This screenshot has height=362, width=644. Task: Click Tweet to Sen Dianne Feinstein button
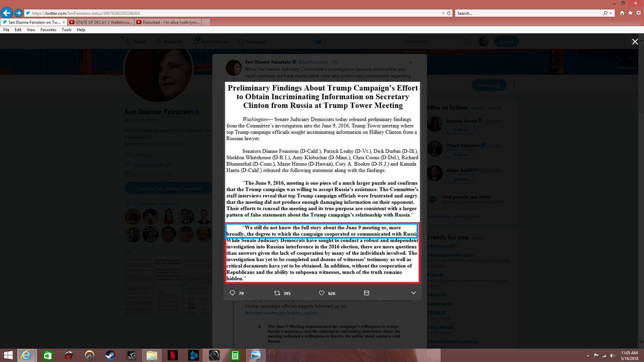pos(168,188)
